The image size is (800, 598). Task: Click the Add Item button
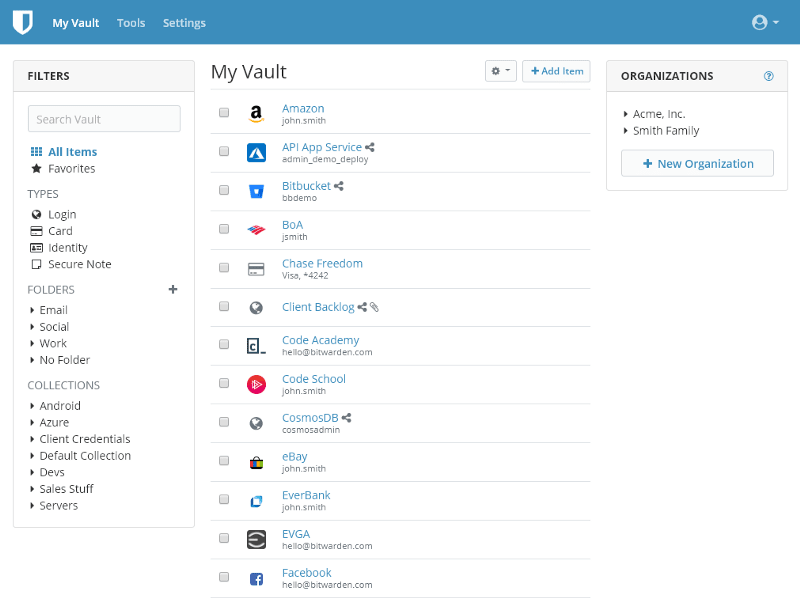(x=556, y=71)
